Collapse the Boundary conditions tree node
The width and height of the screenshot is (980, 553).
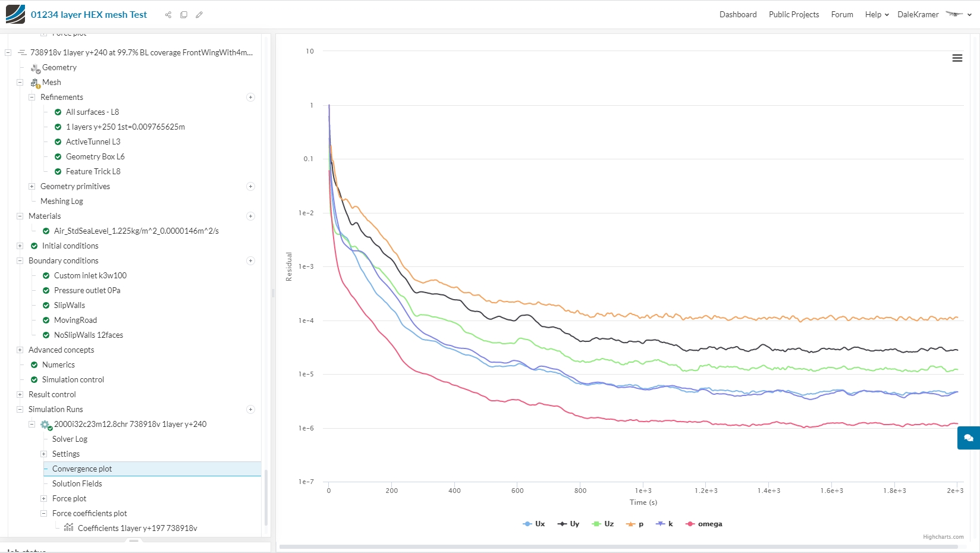point(20,261)
